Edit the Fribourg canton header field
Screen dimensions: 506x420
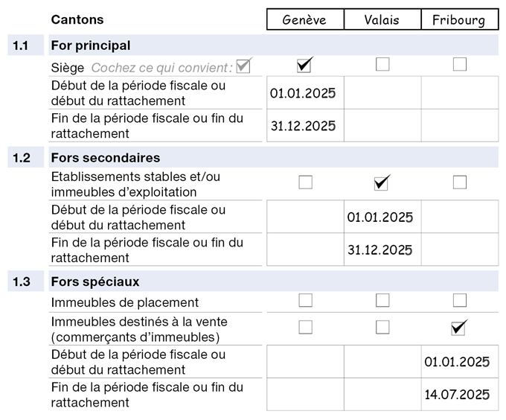[x=460, y=19]
